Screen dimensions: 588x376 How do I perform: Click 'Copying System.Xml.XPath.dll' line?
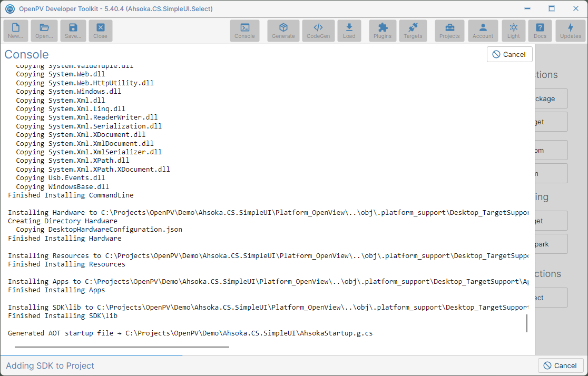pos(72,161)
